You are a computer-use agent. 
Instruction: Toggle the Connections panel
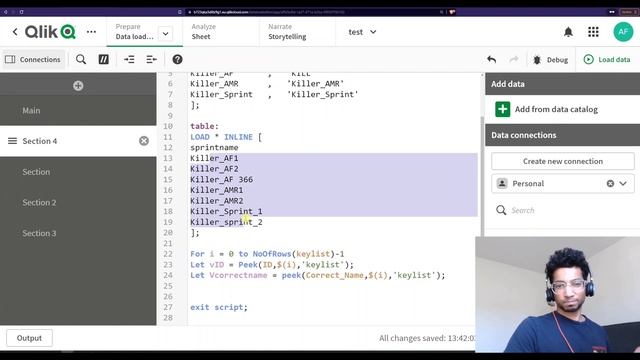tap(33, 60)
